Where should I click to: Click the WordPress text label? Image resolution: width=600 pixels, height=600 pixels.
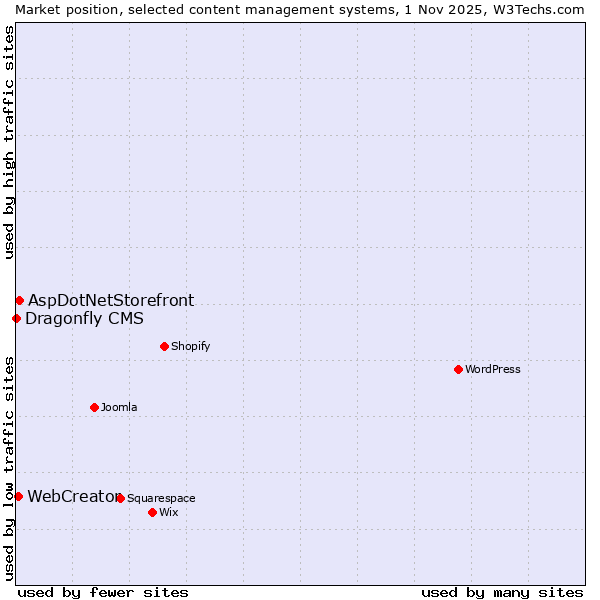point(492,369)
